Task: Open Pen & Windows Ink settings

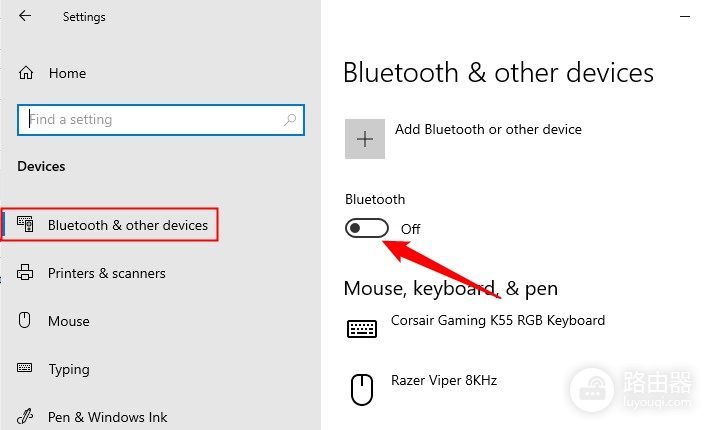Action: 108,417
